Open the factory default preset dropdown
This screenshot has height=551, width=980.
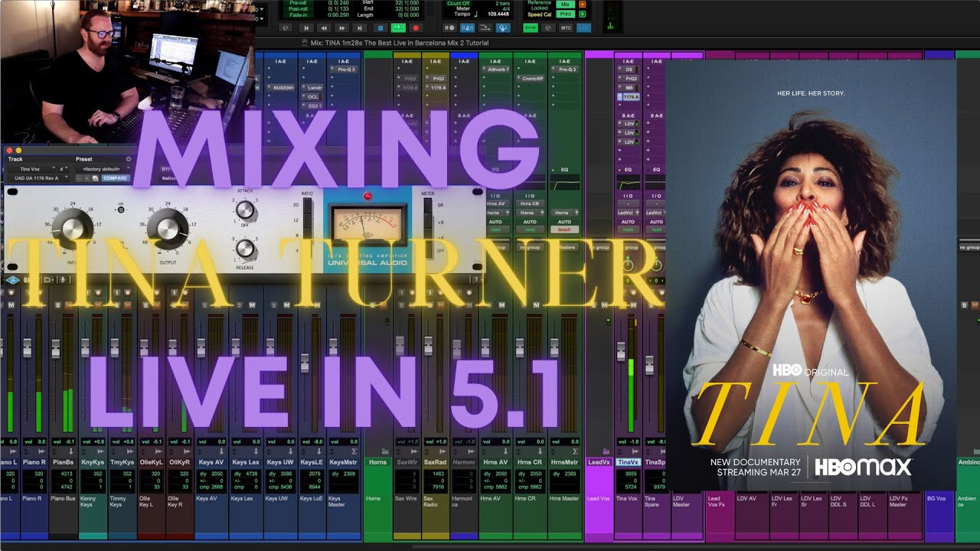pos(103,169)
